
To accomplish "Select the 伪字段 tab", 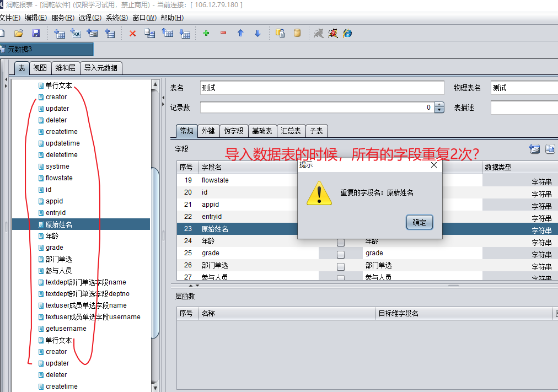I will click(233, 131).
